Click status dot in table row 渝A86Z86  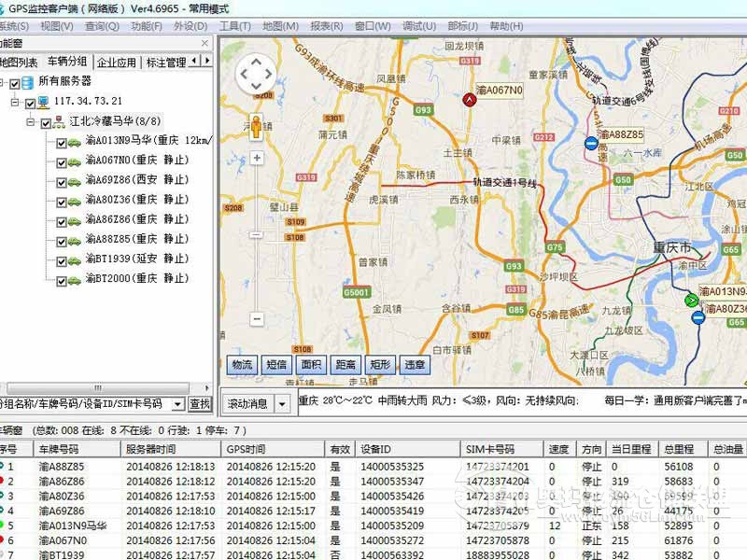coord(2,481)
